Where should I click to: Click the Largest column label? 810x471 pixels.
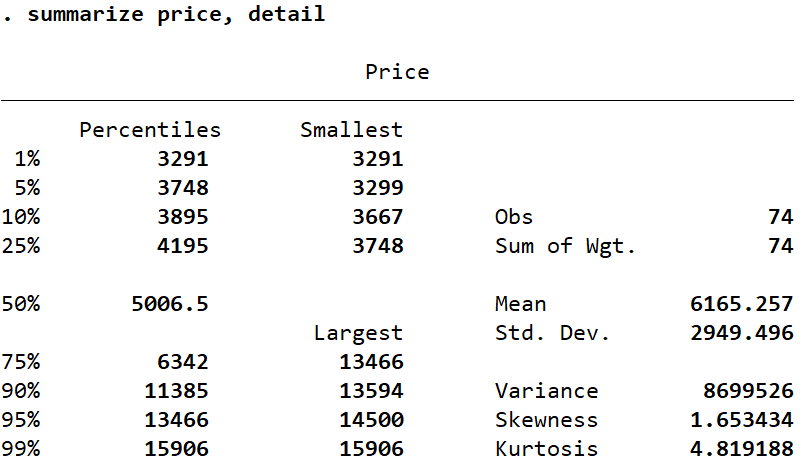point(358,333)
